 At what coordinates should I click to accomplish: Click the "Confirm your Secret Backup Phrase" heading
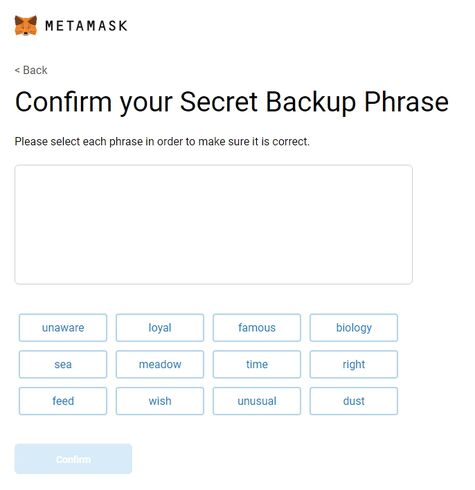coord(232,102)
